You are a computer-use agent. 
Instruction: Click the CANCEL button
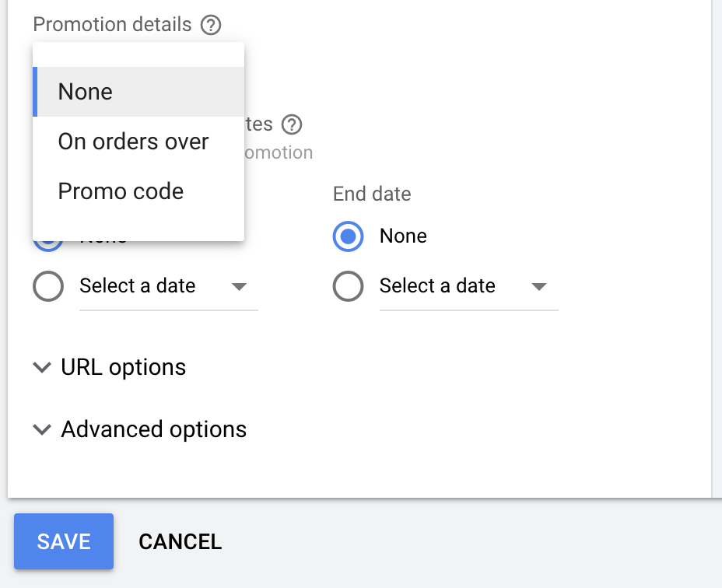point(180,541)
